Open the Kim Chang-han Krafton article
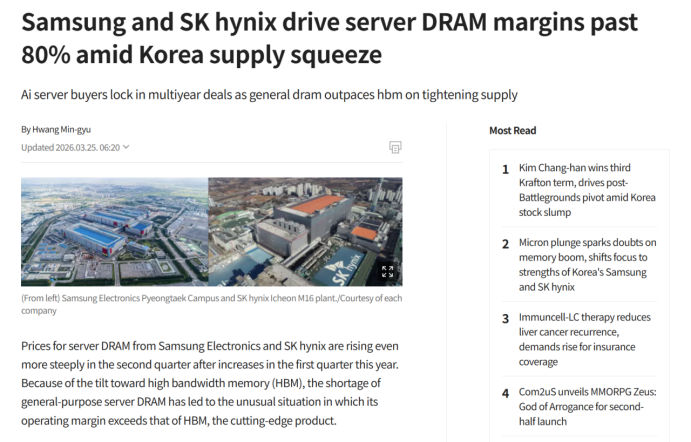 [x=587, y=190]
